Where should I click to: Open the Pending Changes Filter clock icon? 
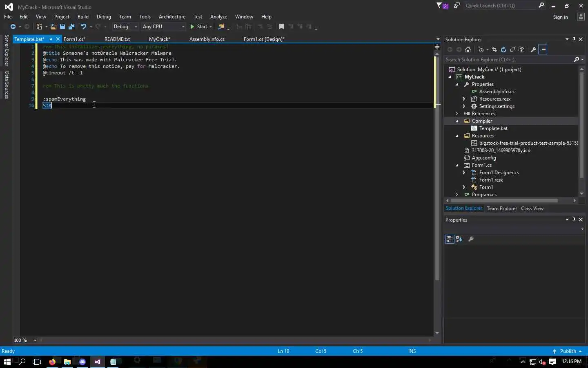pos(481,49)
